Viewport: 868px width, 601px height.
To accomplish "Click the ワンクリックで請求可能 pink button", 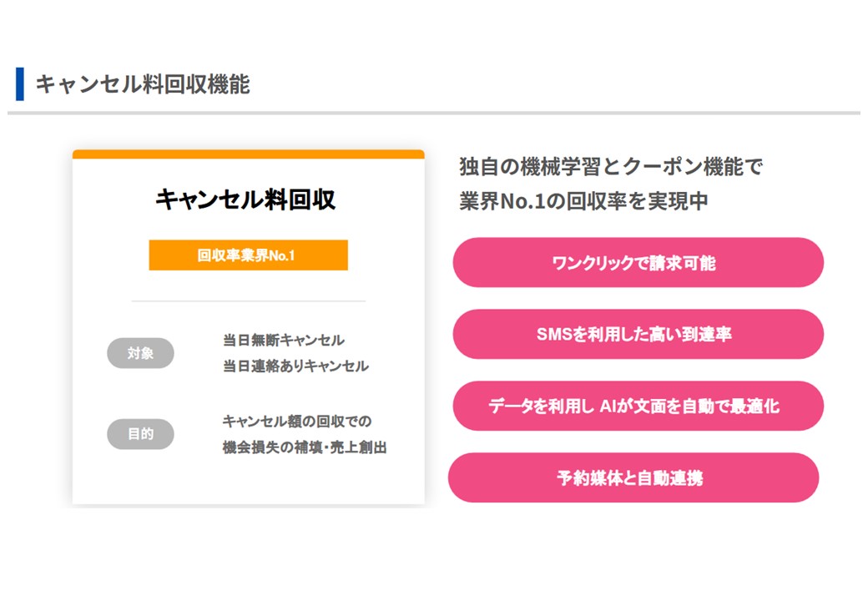I will [638, 262].
